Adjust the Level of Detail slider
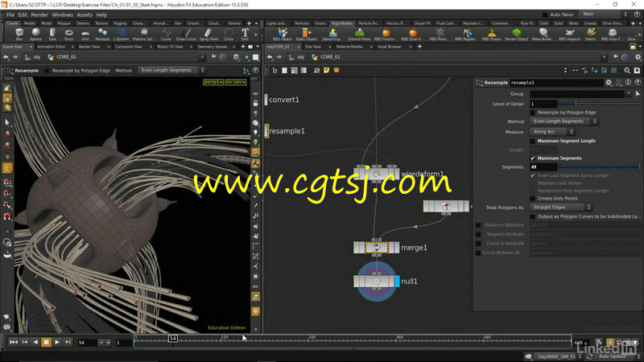644x362 pixels. 600,104
